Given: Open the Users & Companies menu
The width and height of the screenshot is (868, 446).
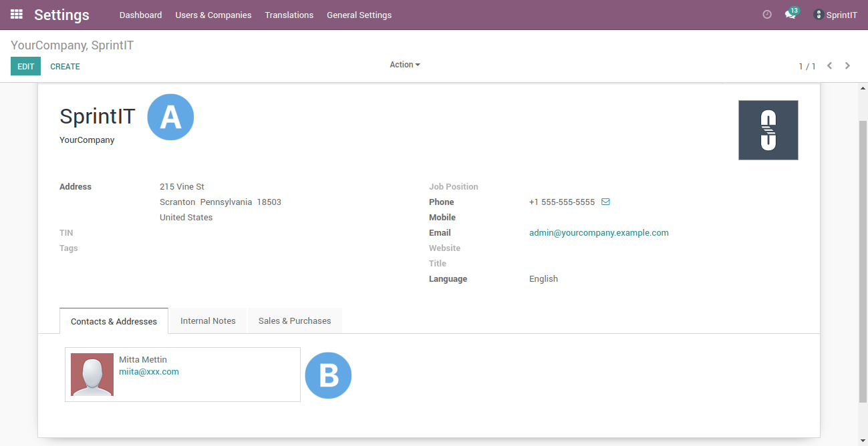Looking at the screenshot, I should coord(213,15).
